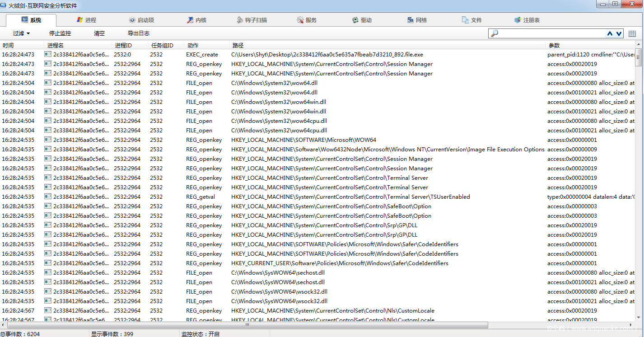Select the 驱动 tab icon
This screenshot has width=644, height=337.
coord(355,20)
